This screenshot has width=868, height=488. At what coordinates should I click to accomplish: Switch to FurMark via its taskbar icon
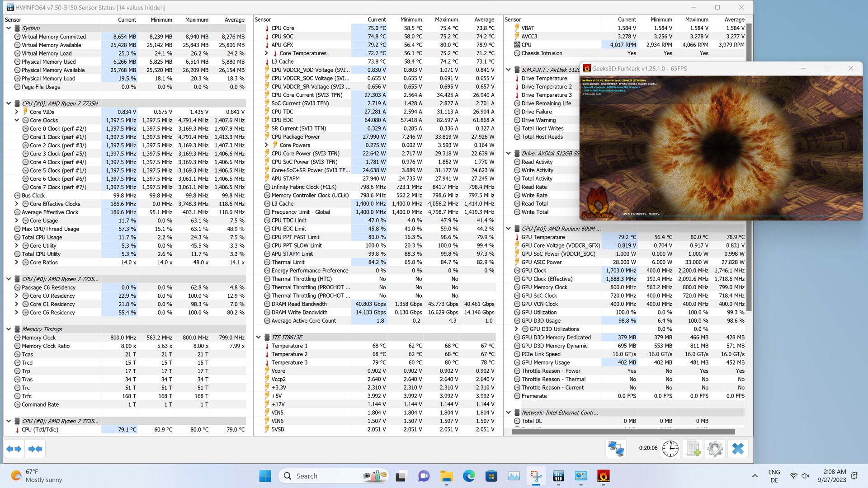603,476
